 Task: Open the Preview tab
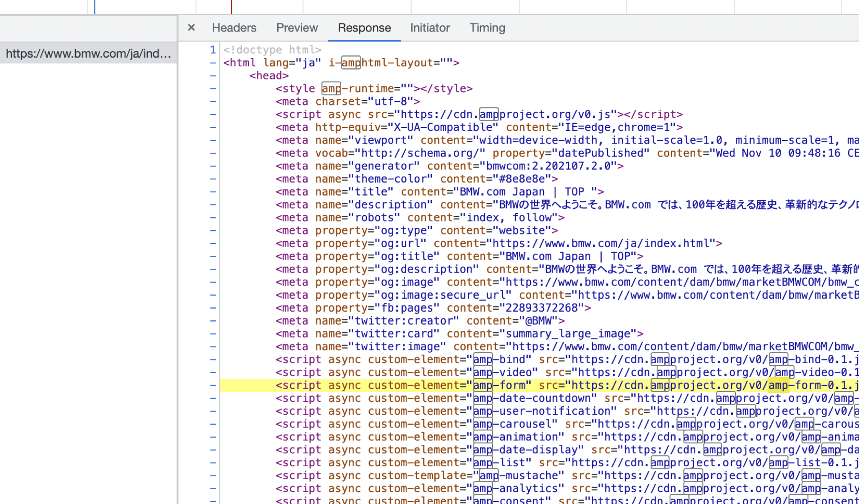[297, 28]
